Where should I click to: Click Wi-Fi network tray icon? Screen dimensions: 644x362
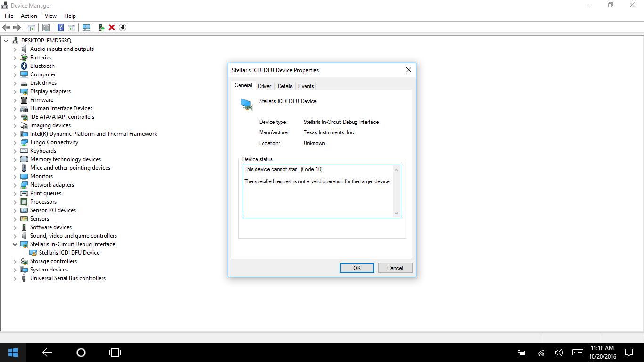pos(541,353)
